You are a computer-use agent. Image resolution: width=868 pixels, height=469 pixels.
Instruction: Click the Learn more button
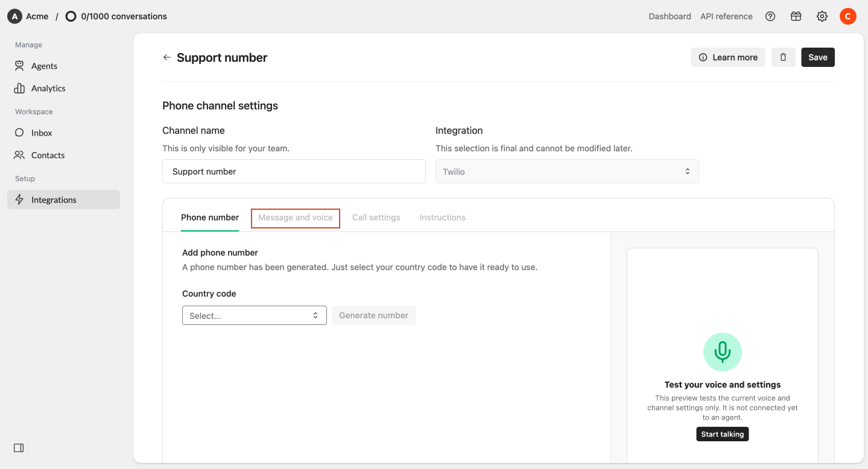728,57
